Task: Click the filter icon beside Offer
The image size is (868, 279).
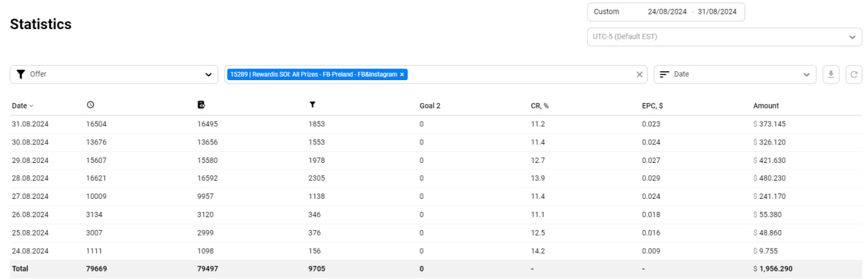Action: (x=21, y=75)
